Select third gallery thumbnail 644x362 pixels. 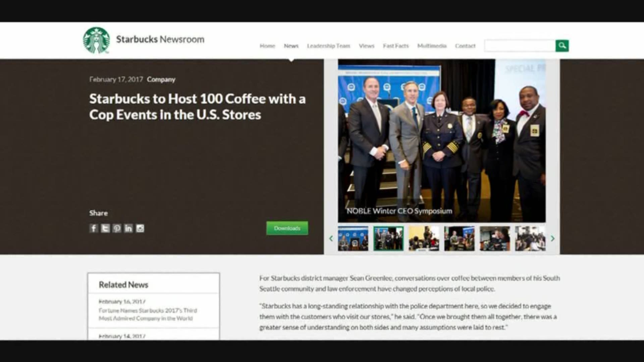pyautogui.click(x=424, y=238)
